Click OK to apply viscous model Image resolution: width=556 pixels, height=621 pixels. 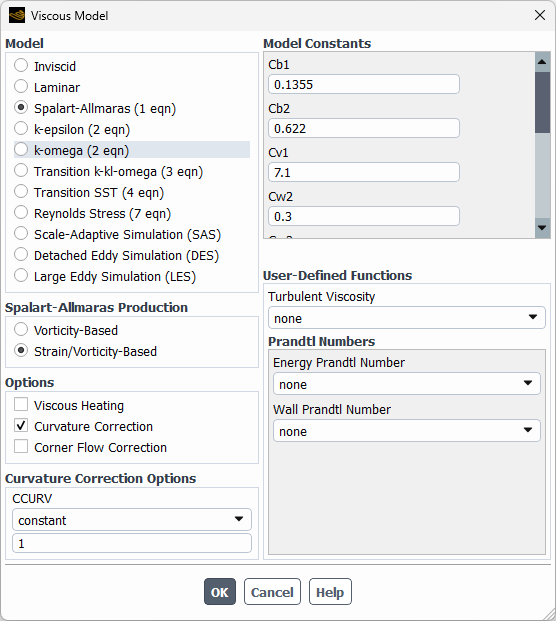(220, 592)
